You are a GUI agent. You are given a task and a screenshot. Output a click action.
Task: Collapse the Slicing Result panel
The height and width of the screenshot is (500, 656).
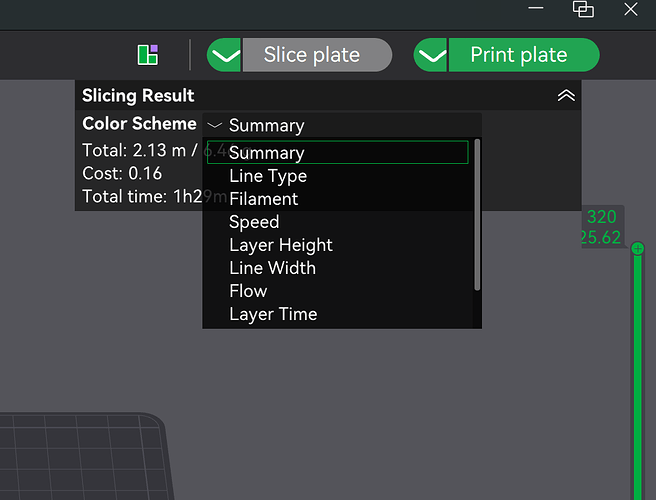coord(566,96)
